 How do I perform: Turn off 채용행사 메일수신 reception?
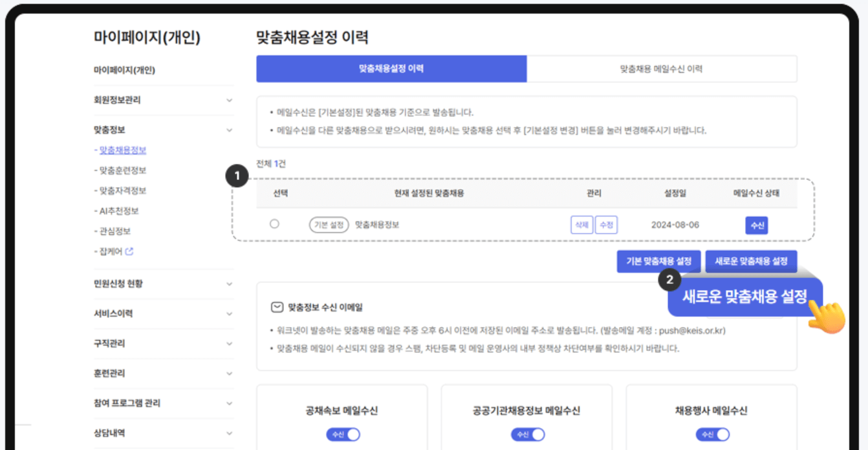pos(713,434)
